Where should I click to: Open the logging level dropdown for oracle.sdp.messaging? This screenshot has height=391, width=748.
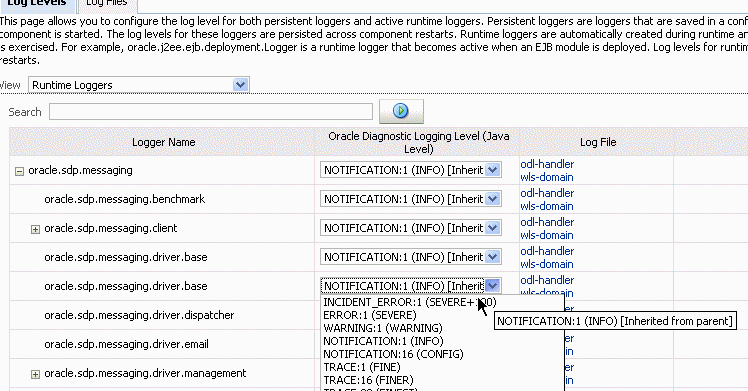click(x=411, y=170)
